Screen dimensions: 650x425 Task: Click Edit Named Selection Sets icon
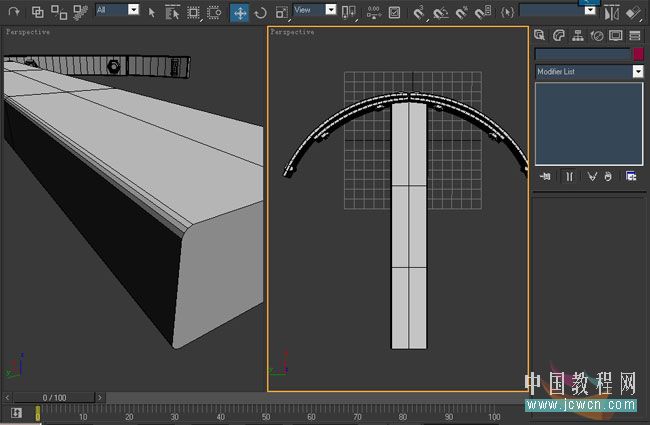[x=507, y=13]
